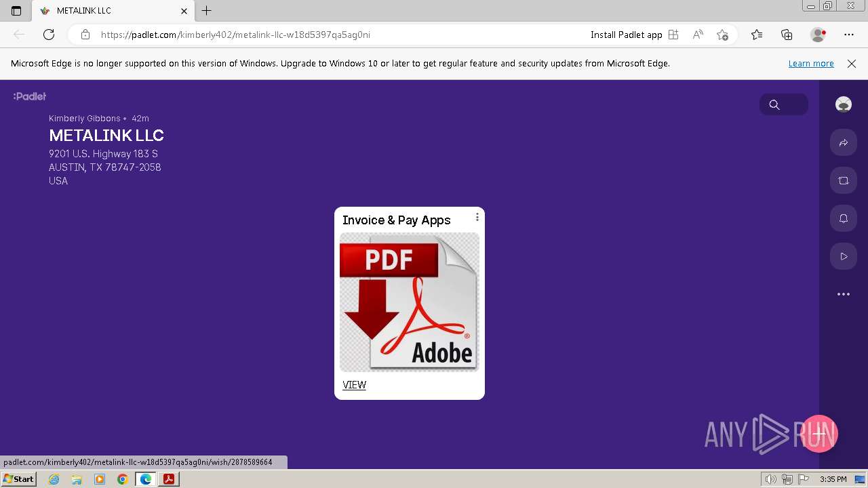Open the Edge profile avatar
The image size is (868, 488).
818,35
